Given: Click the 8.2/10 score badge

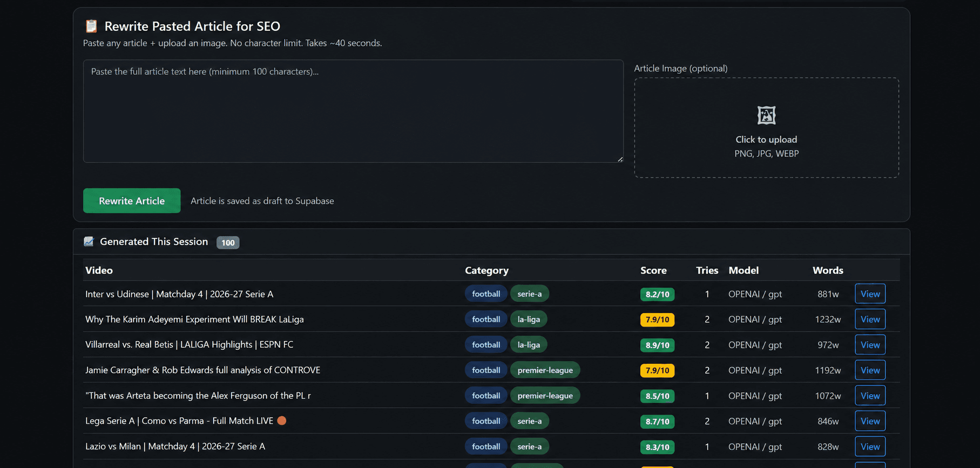Looking at the screenshot, I should (x=657, y=294).
